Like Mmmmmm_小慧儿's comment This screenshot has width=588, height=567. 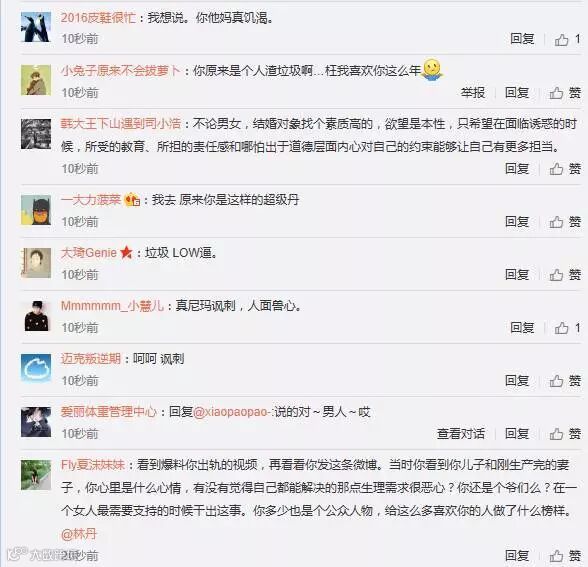(567, 328)
